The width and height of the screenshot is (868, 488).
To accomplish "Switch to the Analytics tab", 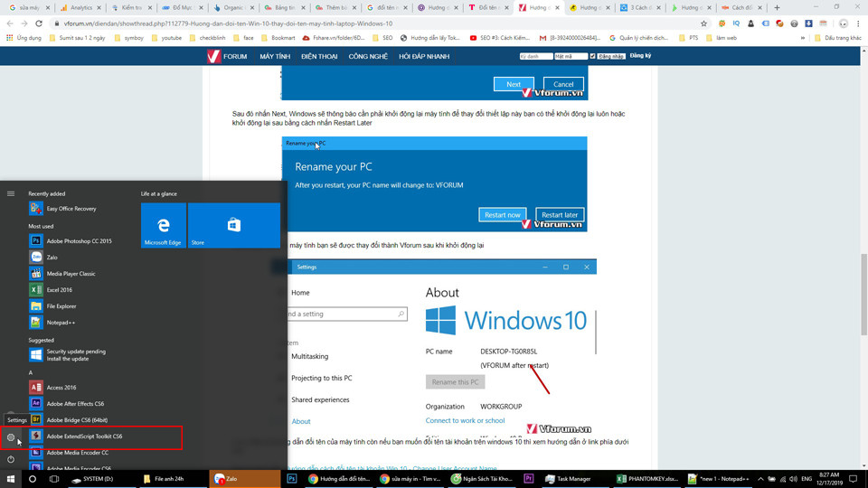I will [78, 8].
